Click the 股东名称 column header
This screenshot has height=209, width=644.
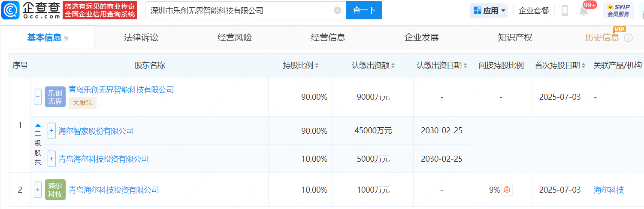pos(150,65)
